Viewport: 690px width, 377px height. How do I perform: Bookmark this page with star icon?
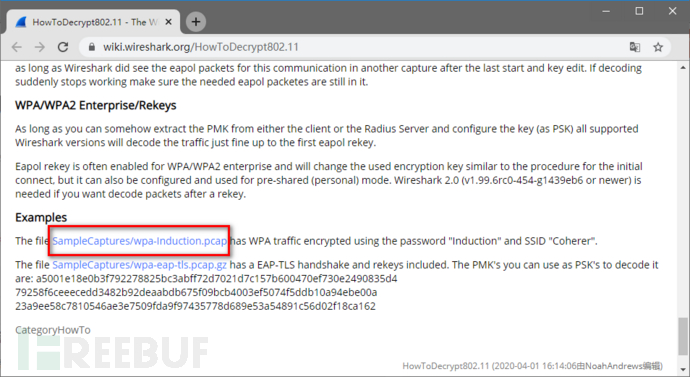pyautogui.click(x=658, y=47)
